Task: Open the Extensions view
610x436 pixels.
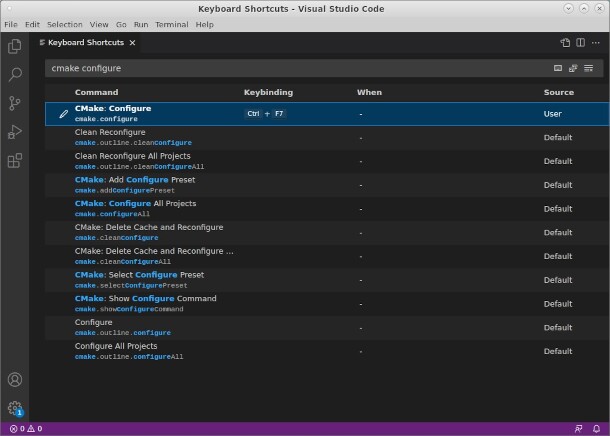Action: [x=15, y=160]
